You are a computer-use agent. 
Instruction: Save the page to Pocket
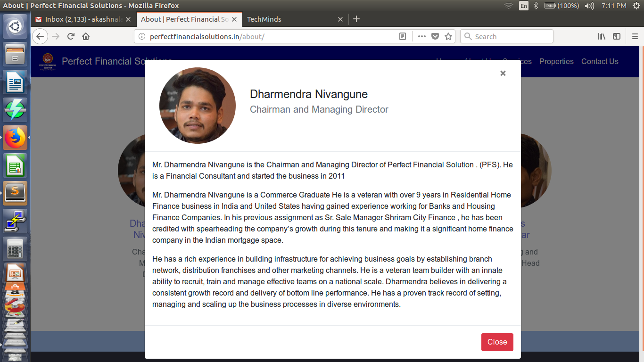[x=435, y=36]
